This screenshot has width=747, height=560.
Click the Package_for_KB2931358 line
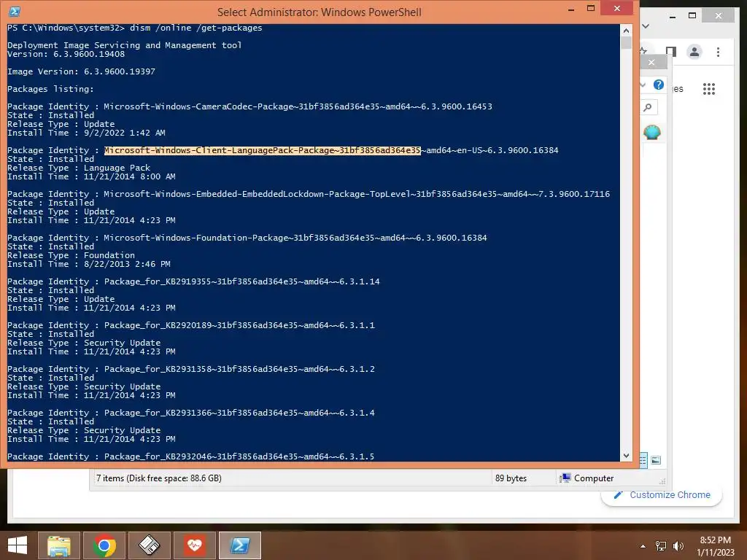pyautogui.click(x=191, y=369)
